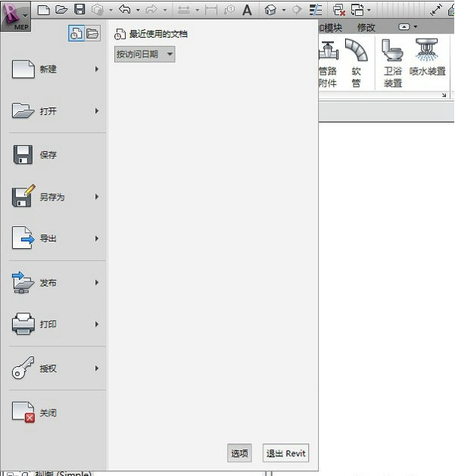The height and width of the screenshot is (476, 455).
Task: Open the Licensing (授权) submenu
Action: tap(55, 369)
